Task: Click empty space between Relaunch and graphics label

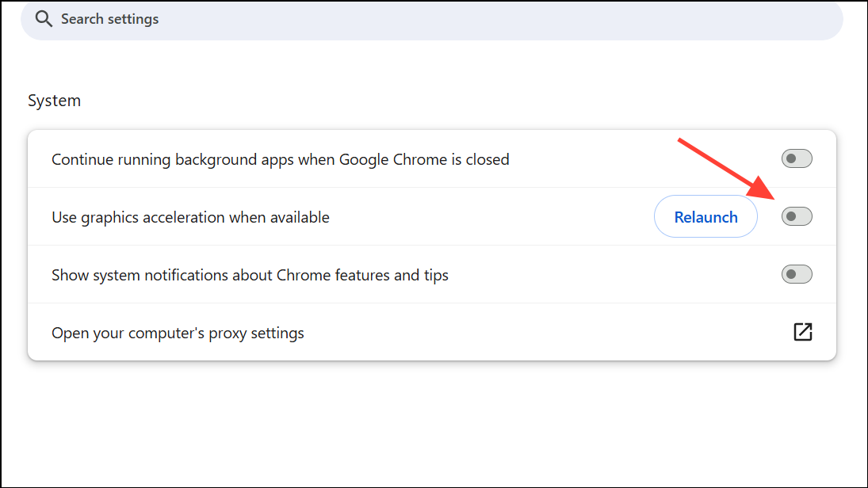Action: 491,218
